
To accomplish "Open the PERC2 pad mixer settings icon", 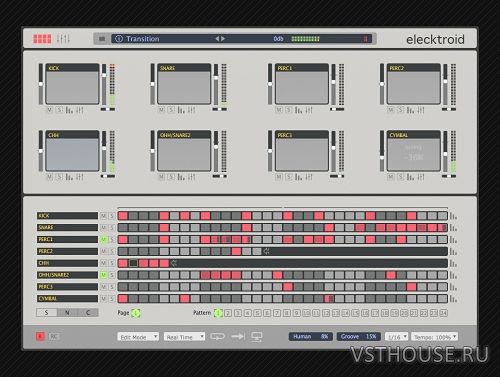I will (x=421, y=110).
